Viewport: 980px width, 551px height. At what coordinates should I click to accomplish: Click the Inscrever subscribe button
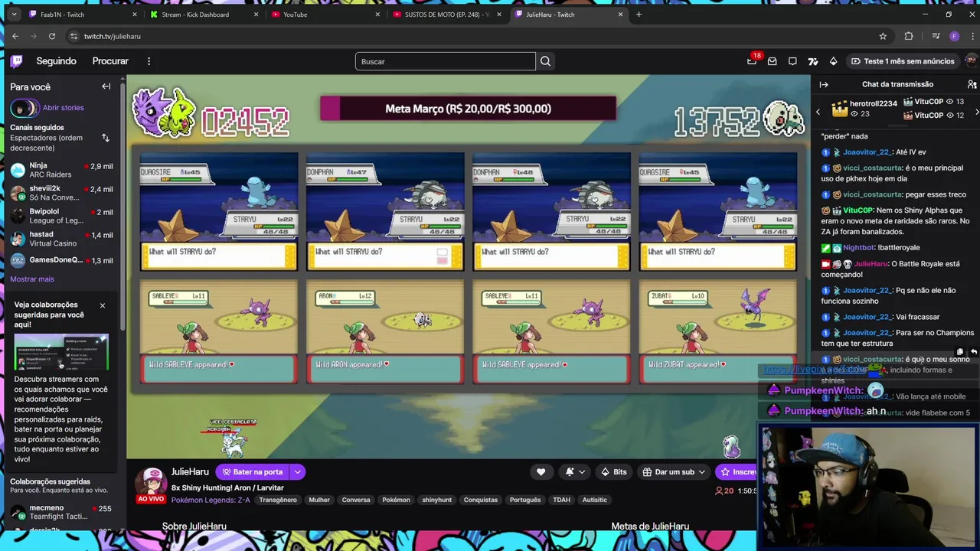point(737,472)
